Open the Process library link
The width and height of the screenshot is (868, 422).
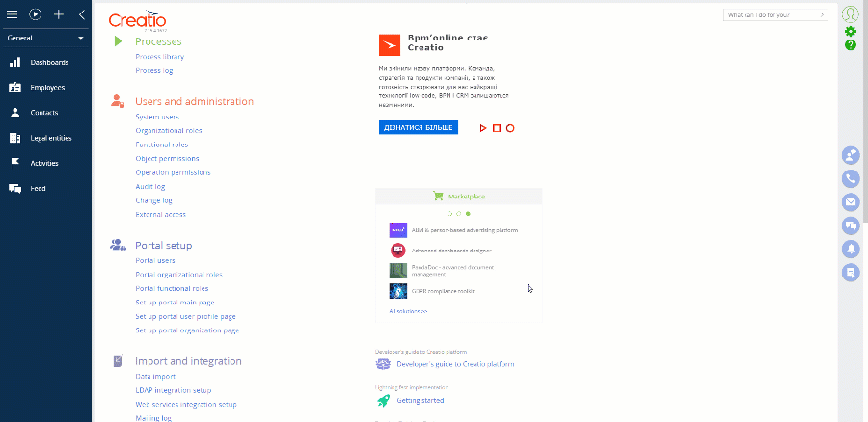click(160, 57)
